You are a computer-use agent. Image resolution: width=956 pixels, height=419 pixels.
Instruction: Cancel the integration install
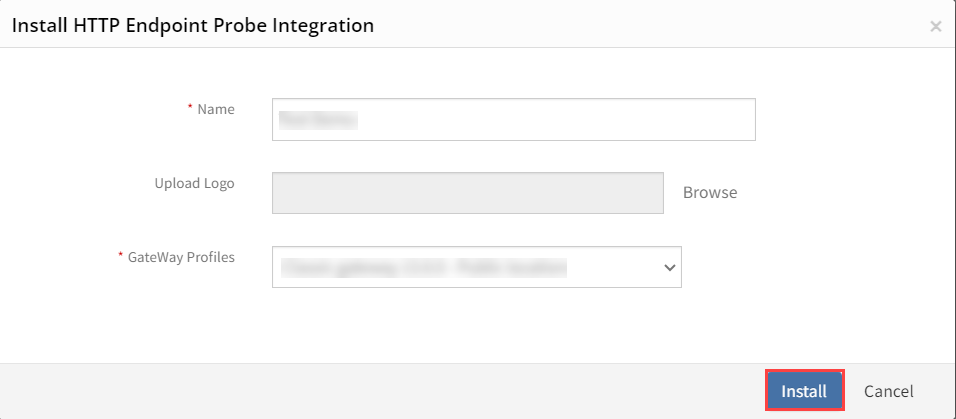pyautogui.click(x=888, y=391)
